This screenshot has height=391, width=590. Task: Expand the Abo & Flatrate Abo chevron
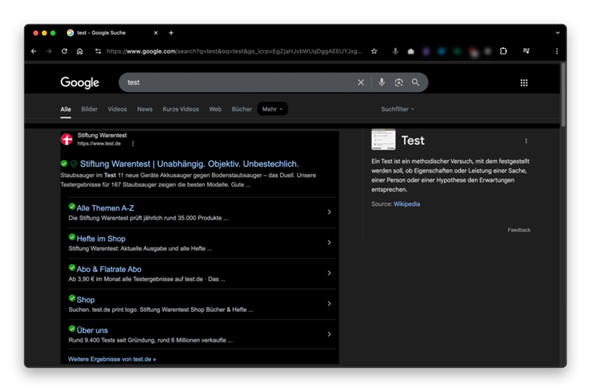tap(329, 273)
